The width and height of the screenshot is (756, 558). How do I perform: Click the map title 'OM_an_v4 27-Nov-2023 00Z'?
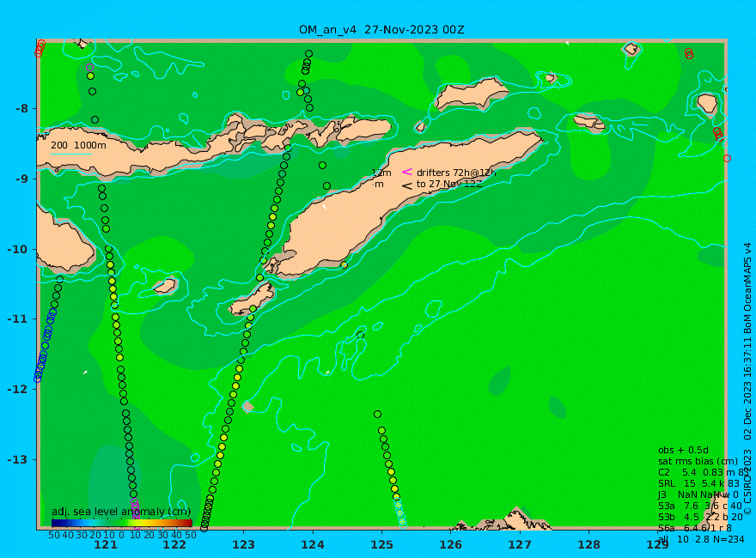click(381, 30)
